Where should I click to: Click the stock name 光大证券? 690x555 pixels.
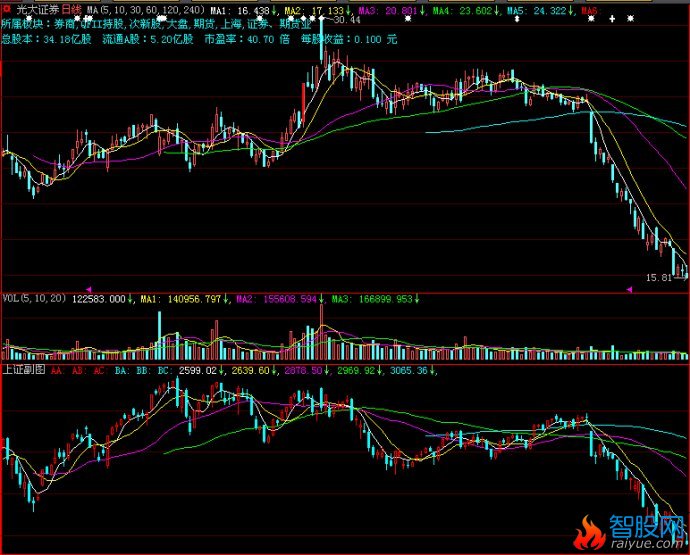coord(37,9)
